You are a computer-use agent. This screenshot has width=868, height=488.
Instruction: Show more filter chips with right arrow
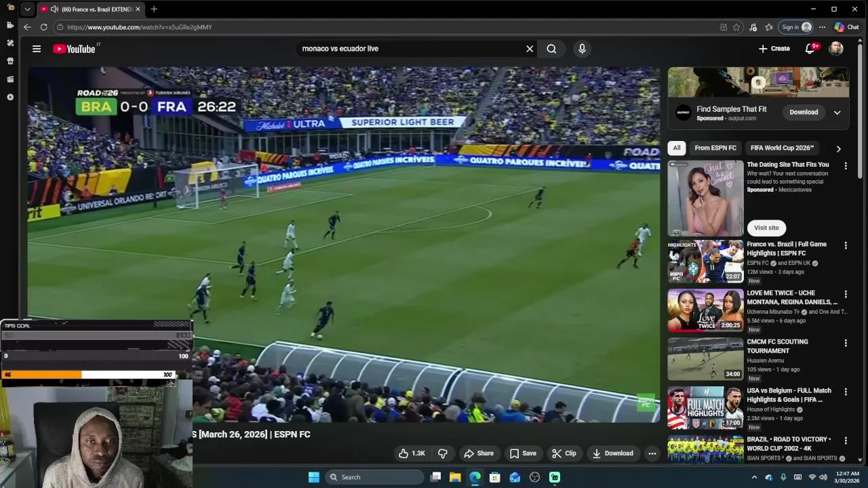[838, 148]
